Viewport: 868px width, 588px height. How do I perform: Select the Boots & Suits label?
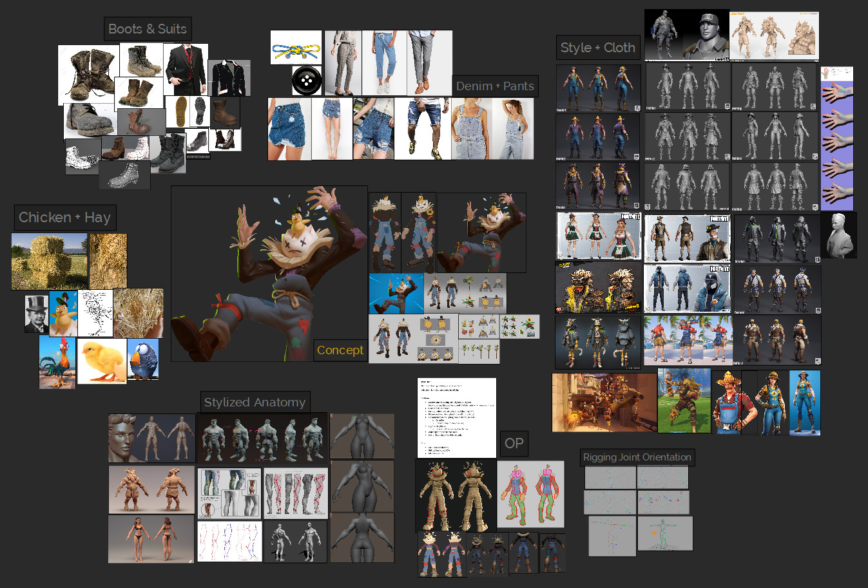[x=148, y=29]
